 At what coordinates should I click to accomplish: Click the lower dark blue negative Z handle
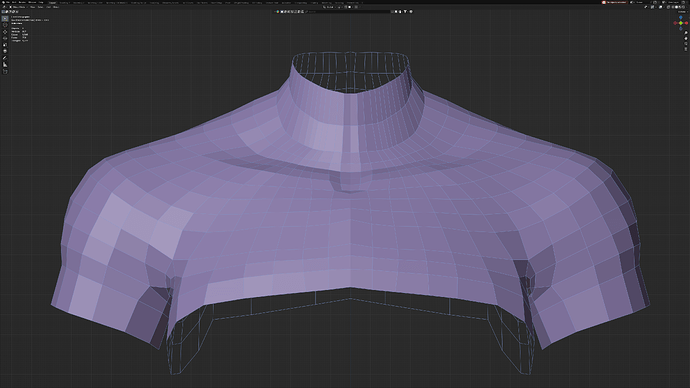[x=681, y=29]
